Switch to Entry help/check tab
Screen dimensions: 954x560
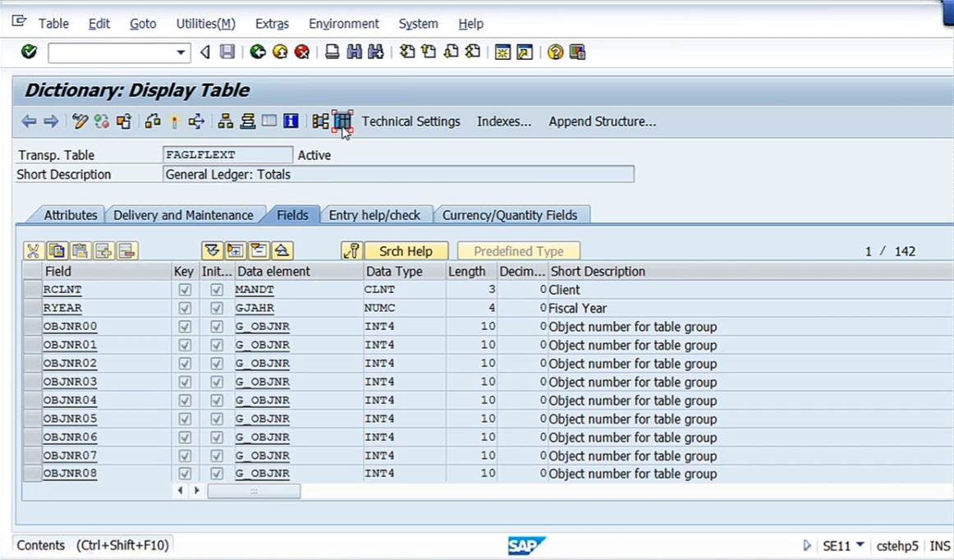pyautogui.click(x=374, y=215)
